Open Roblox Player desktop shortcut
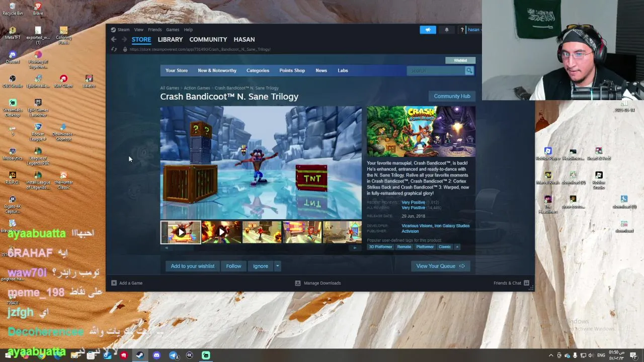This screenshot has width=644, height=362. point(548,153)
